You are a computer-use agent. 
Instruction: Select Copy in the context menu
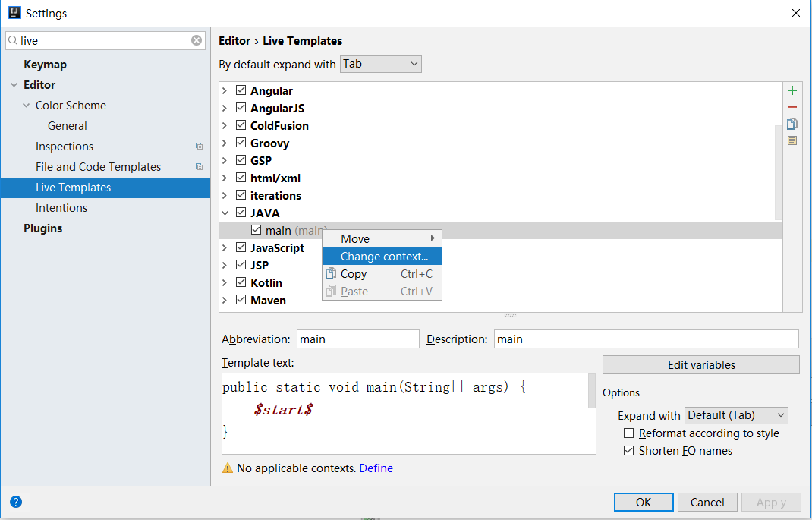pyautogui.click(x=354, y=274)
